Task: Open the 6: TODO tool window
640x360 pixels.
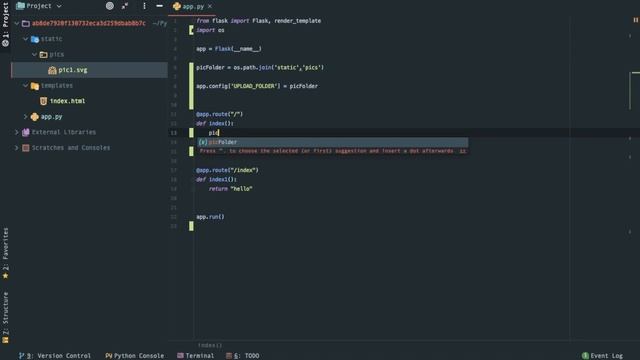Action: tap(243, 356)
